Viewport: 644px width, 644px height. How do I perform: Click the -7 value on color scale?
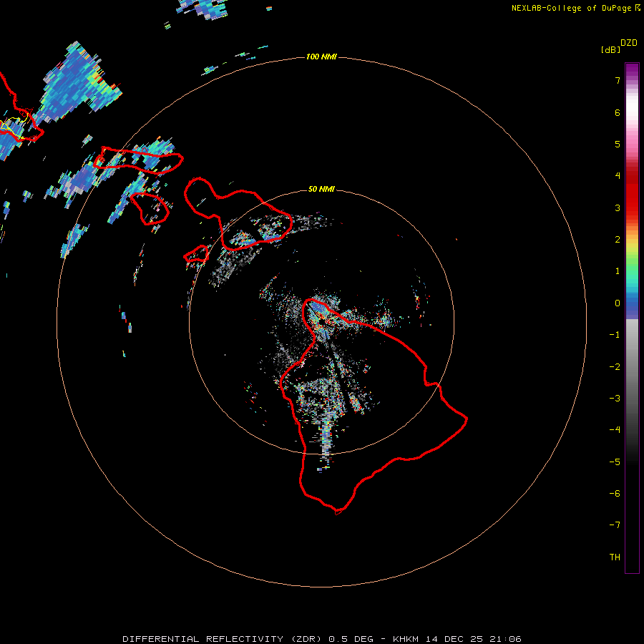point(615,525)
